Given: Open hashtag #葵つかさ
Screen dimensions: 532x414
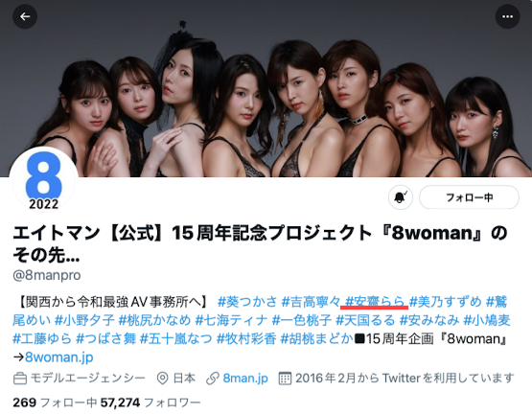Looking at the screenshot, I should pos(247,301).
